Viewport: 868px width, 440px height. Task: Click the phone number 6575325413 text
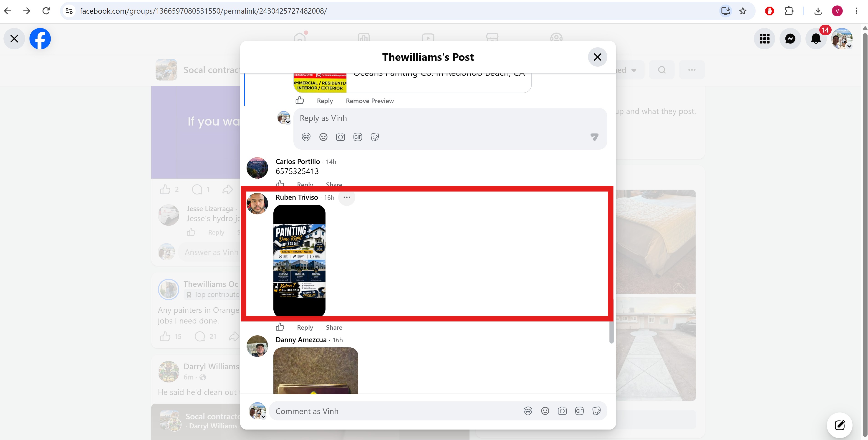pos(297,172)
